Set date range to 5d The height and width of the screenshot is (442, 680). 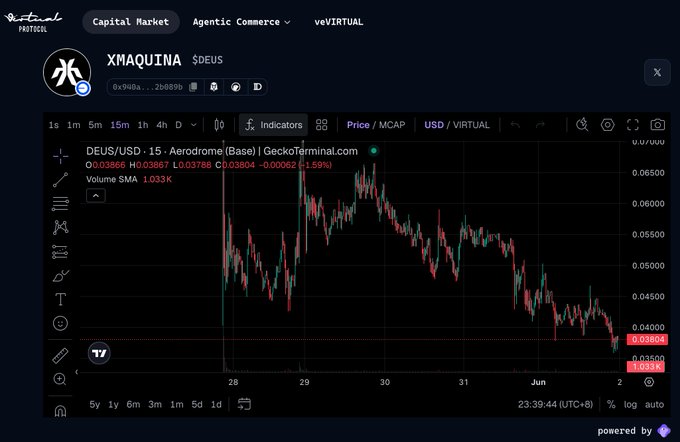pyautogui.click(x=197, y=404)
